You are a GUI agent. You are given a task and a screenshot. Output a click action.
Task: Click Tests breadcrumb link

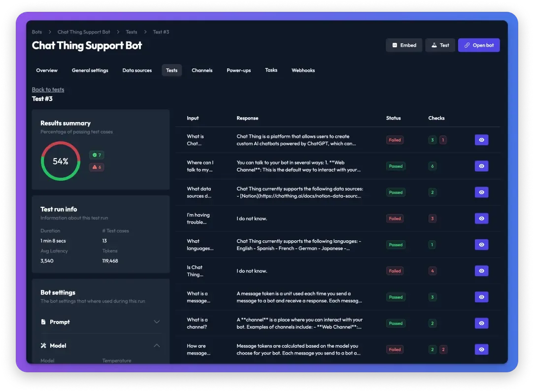click(x=132, y=32)
